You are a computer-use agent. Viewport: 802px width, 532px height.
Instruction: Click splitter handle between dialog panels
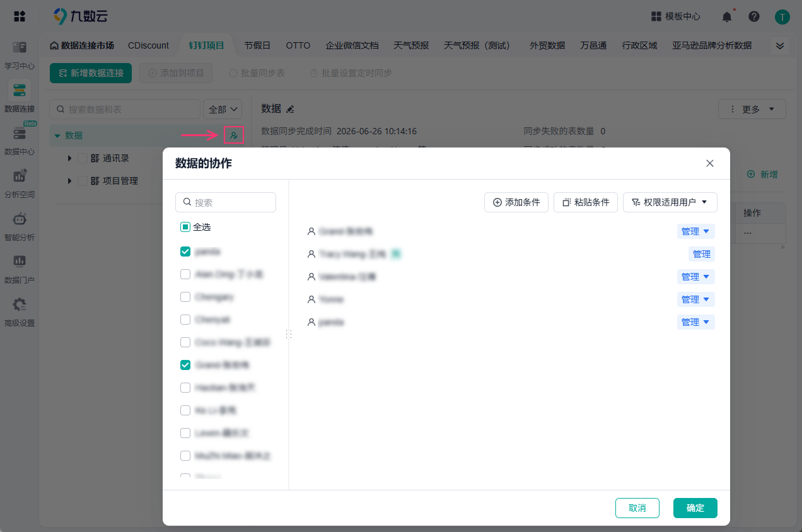[289, 334]
